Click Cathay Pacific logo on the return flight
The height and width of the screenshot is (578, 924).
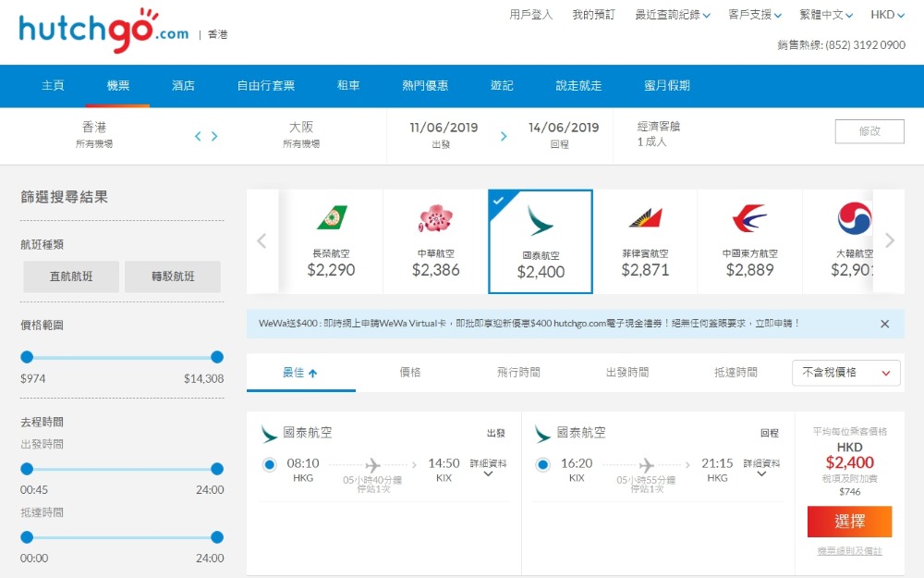coord(542,434)
